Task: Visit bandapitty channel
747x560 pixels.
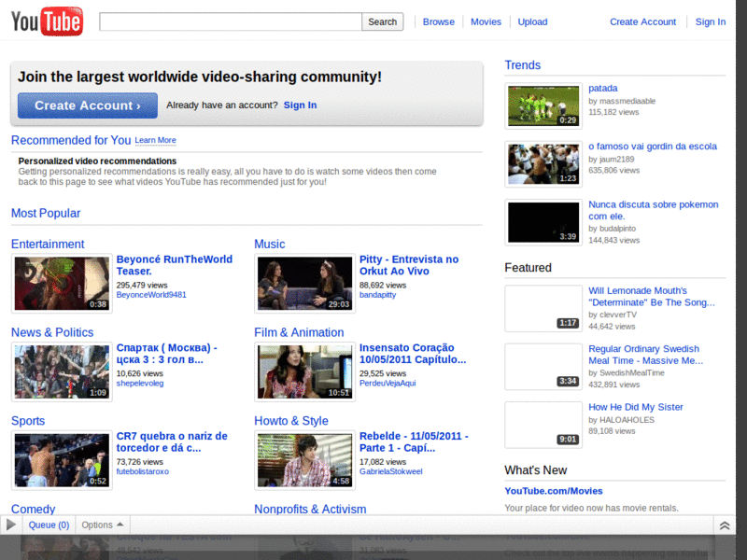Action: pos(377,295)
